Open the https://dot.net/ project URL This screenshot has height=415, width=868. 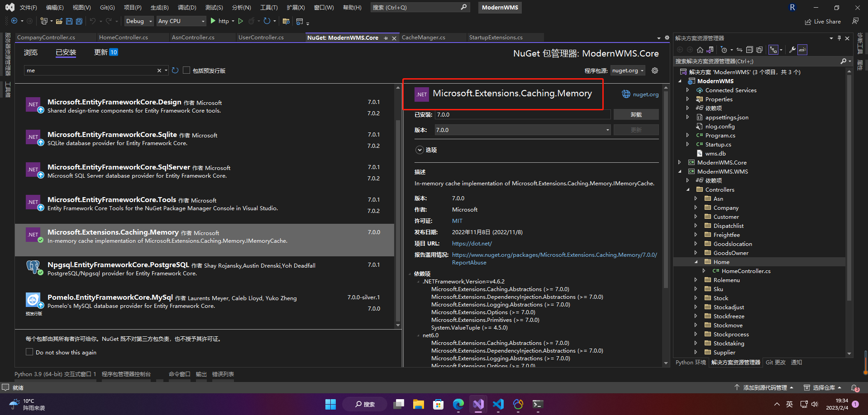[x=472, y=244]
